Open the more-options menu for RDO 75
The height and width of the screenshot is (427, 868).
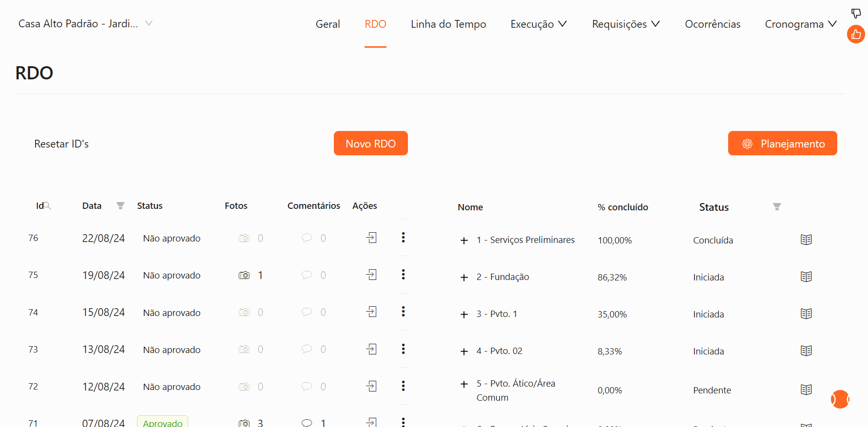[403, 275]
